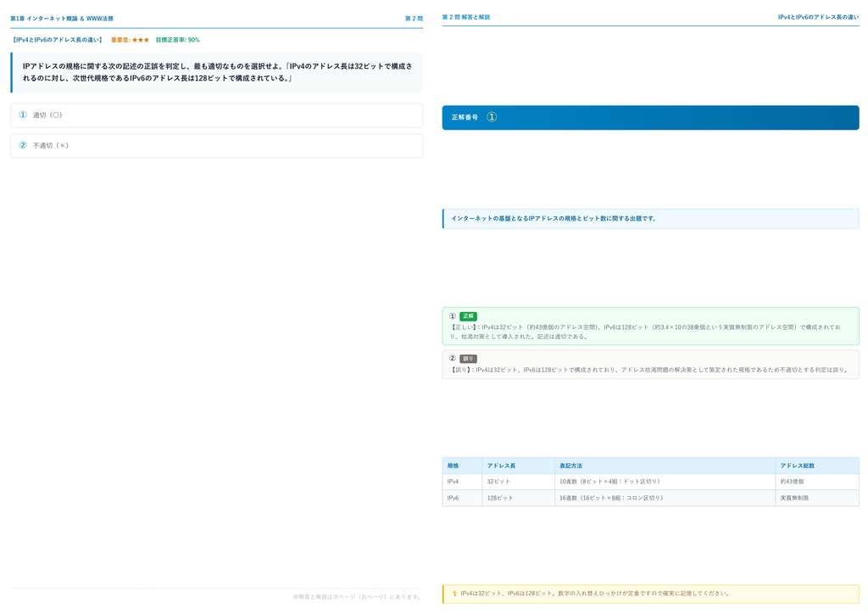Click the circled ① in the 正解番号 banner
Screen dimensions: 868x614
point(492,117)
